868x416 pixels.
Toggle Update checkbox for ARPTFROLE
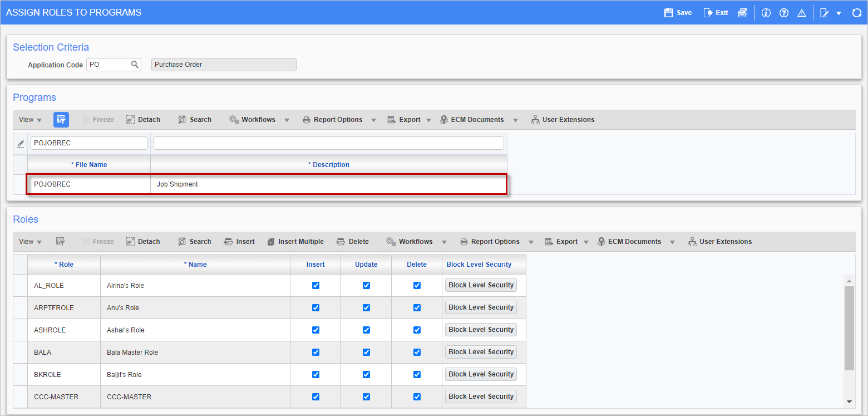click(366, 307)
